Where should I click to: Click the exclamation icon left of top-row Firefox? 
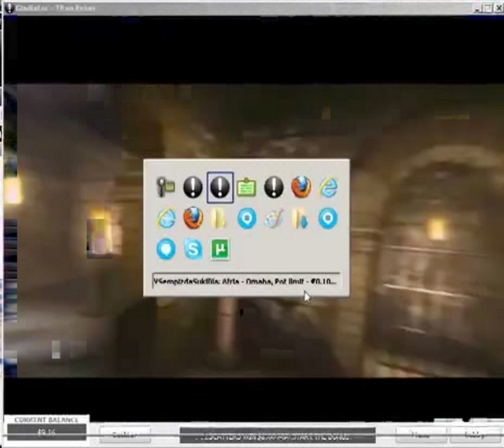[274, 187]
